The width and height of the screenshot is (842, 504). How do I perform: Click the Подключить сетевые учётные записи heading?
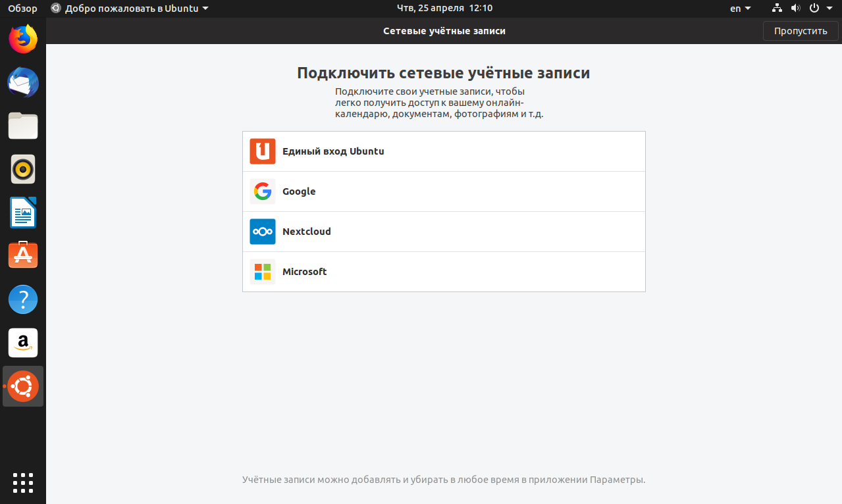click(x=443, y=73)
